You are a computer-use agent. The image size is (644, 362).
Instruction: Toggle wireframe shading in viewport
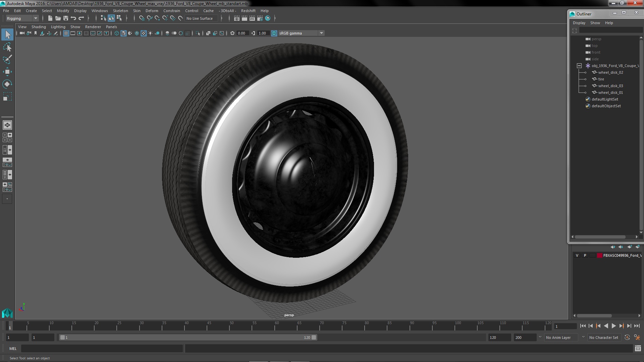point(117,33)
